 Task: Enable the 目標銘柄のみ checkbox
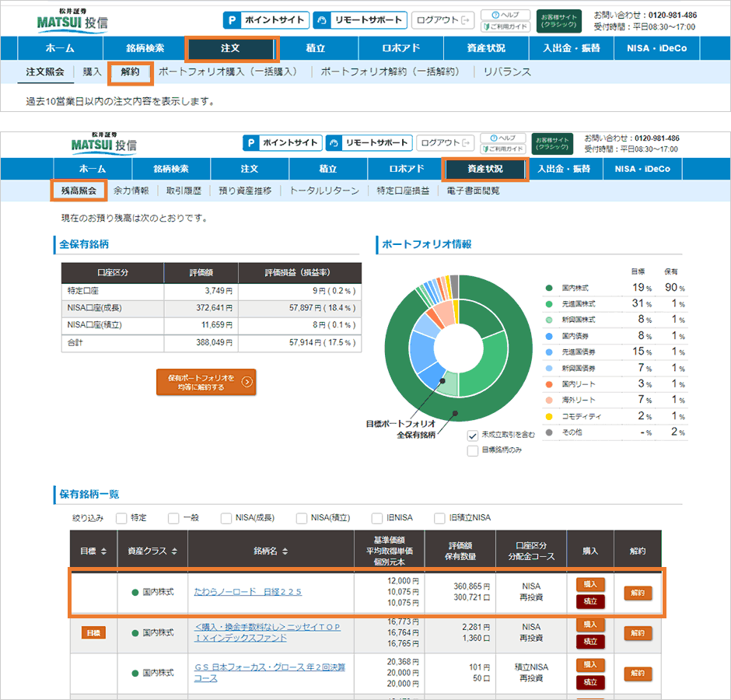473,450
